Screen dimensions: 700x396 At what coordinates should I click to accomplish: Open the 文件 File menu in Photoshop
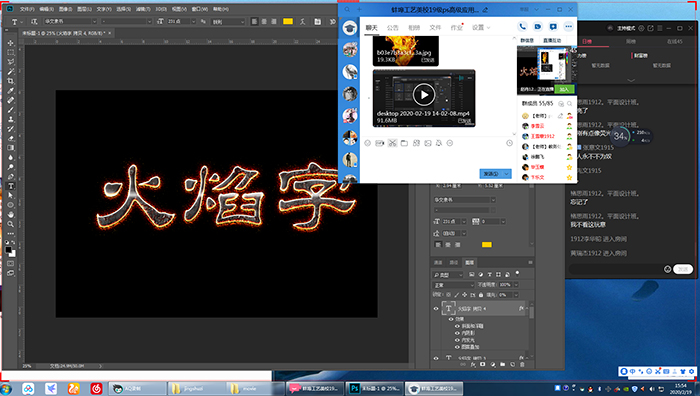(27, 9)
